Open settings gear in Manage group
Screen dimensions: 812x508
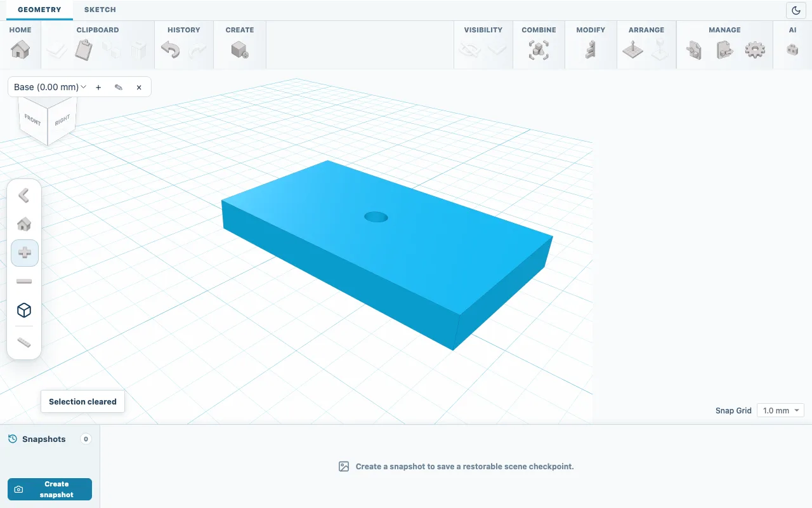(x=755, y=50)
